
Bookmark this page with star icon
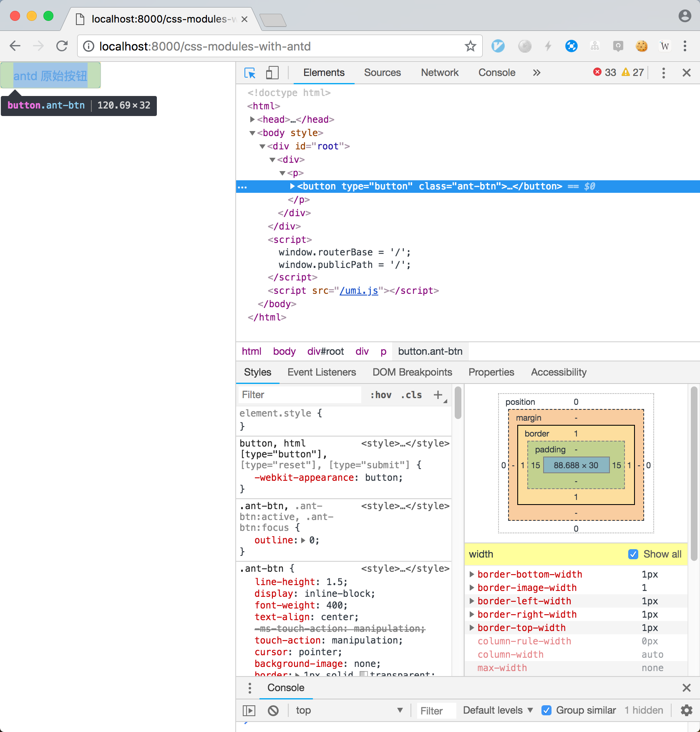[471, 46]
